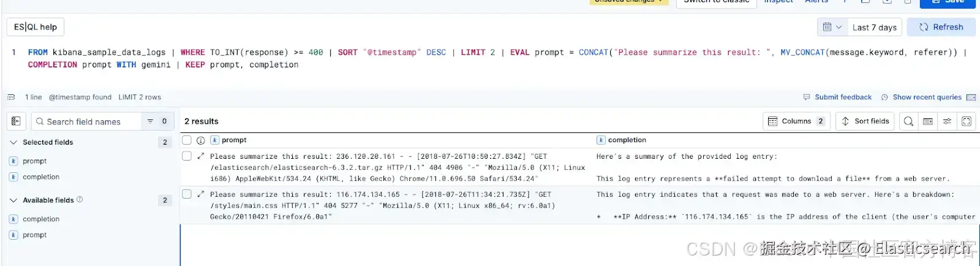Open the table keyboard shortcuts icon
The height and width of the screenshot is (266, 980).
point(928,121)
